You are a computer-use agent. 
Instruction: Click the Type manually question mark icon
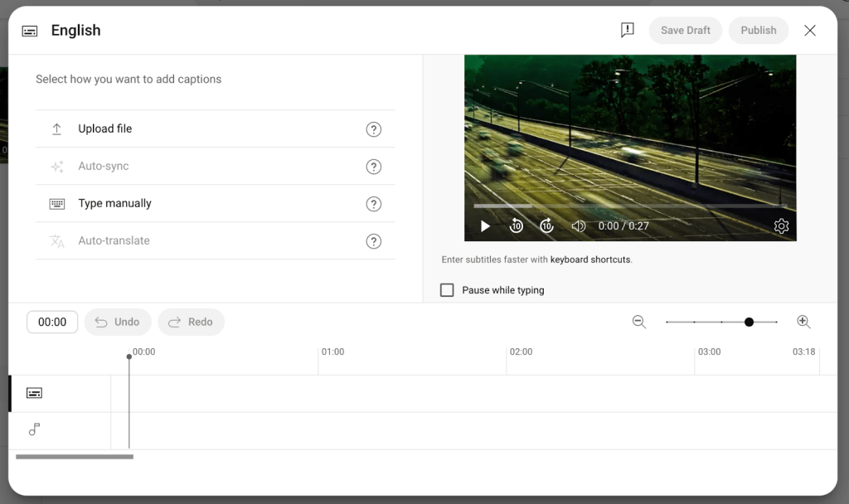click(x=374, y=204)
